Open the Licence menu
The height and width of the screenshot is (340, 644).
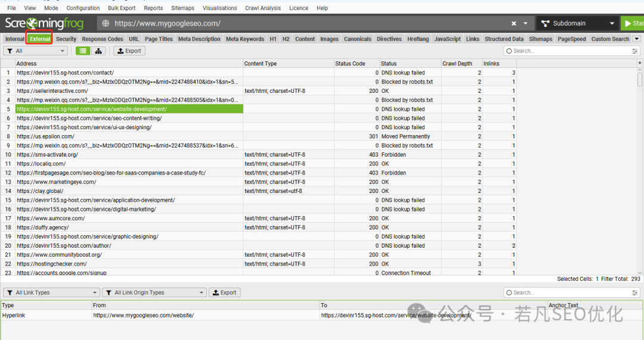coord(299,8)
